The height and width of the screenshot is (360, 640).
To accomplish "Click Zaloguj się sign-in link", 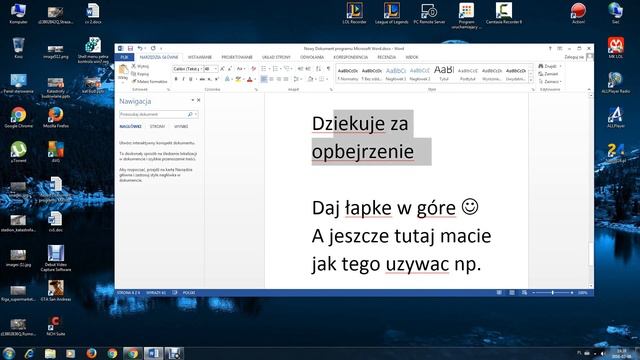I will 574,58.
